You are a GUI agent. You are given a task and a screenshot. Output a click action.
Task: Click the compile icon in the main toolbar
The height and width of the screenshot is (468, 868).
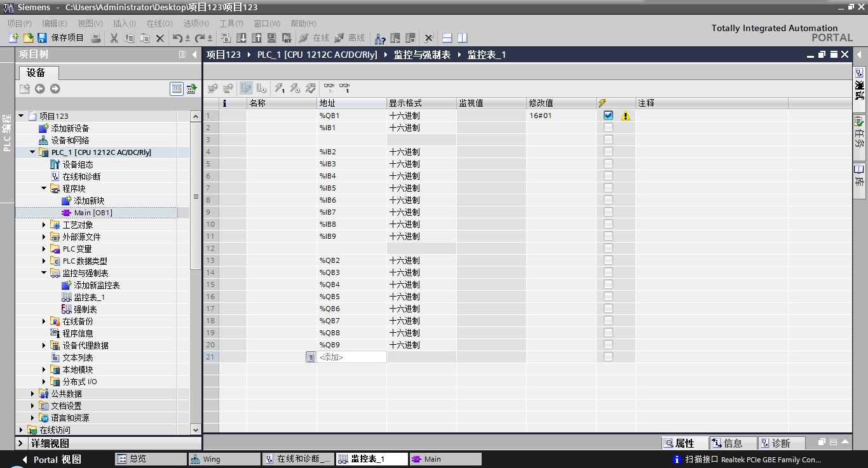pyautogui.click(x=226, y=38)
